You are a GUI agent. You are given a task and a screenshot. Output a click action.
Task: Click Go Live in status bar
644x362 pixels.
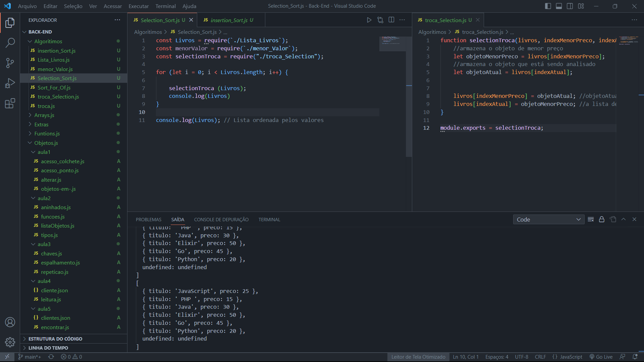tap(601, 357)
